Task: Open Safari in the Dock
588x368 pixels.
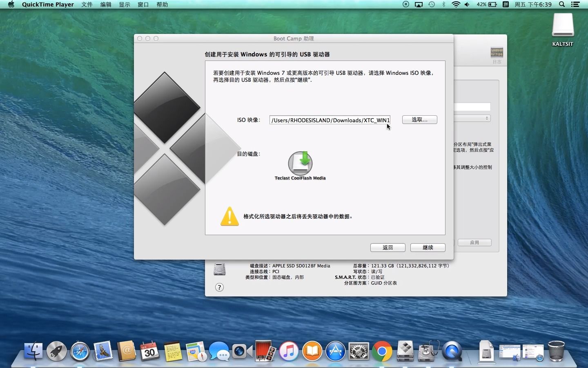Action: (80, 351)
